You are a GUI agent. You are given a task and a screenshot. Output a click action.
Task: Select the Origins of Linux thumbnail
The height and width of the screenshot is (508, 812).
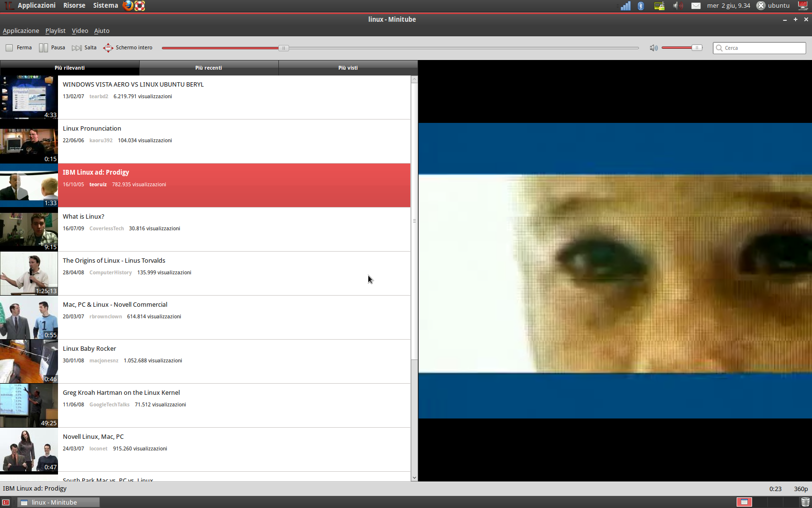29,273
